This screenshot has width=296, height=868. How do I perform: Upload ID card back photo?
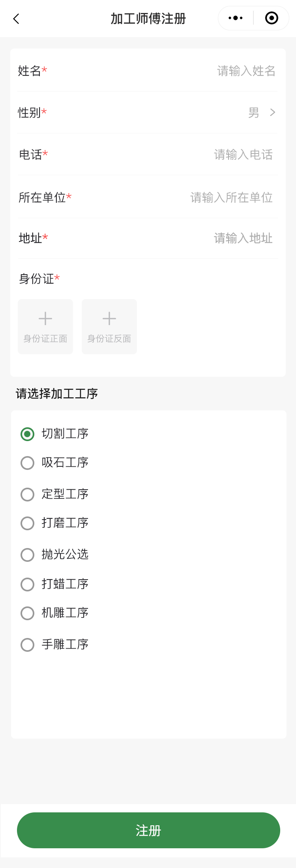[109, 327]
